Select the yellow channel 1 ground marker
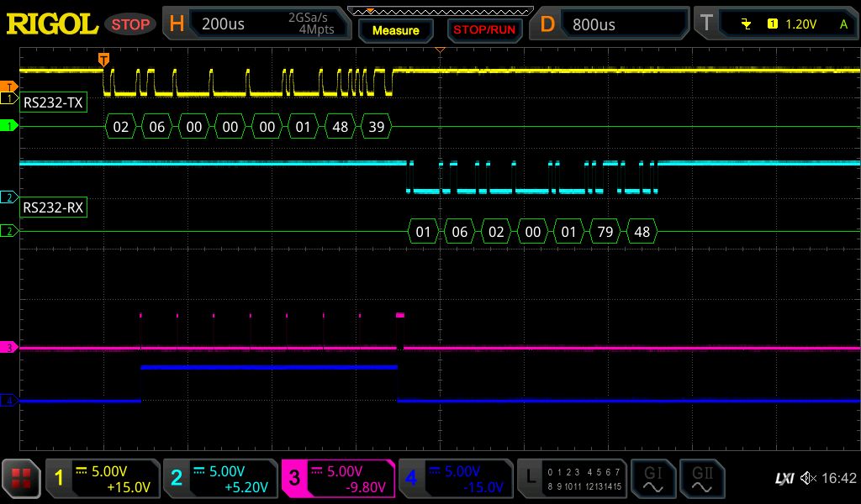Screen dimensions: 861x504 [8, 99]
